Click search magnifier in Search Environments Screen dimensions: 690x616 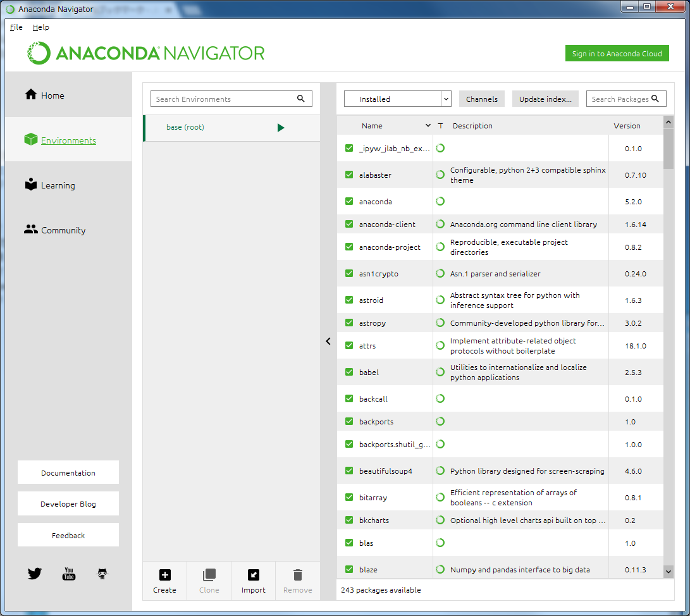[x=301, y=99]
